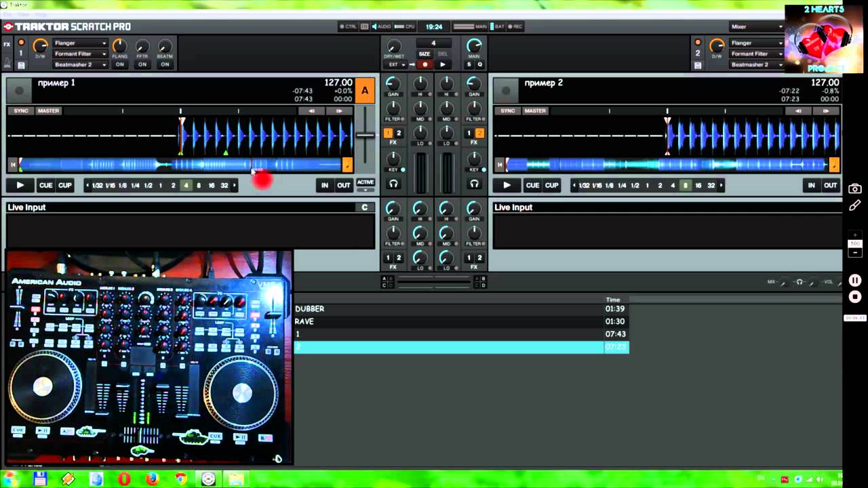This screenshot has width=868, height=488.
Task: Toggle FLANG effect ON button
Action: pyautogui.click(x=120, y=64)
